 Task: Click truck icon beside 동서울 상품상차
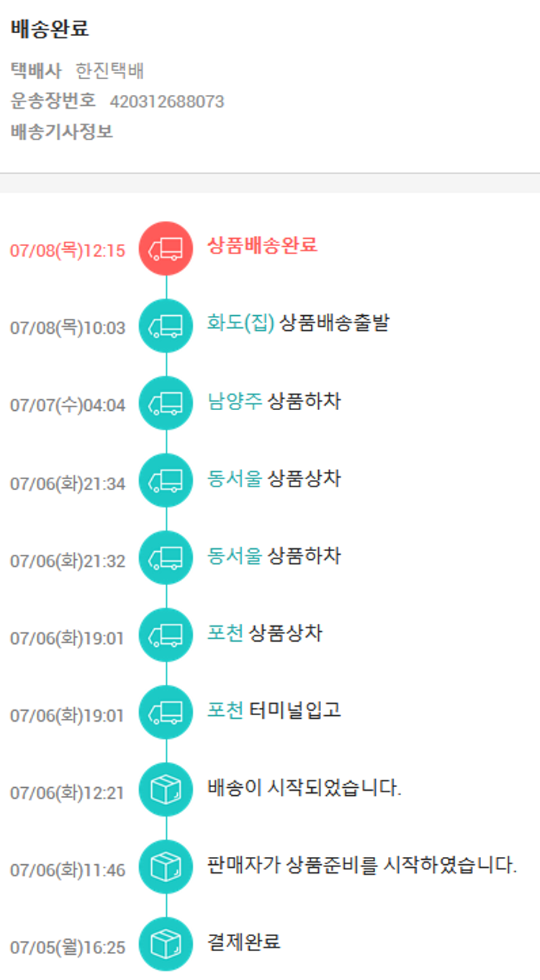[166, 481]
